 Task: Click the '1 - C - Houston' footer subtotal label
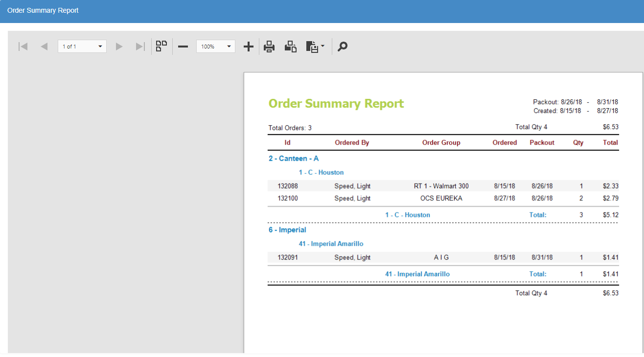point(408,214)
